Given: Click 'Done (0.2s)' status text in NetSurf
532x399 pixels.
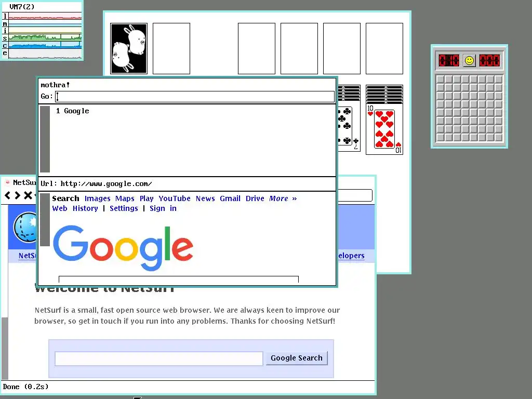Looking at the screenshot, I should point(26,387).
